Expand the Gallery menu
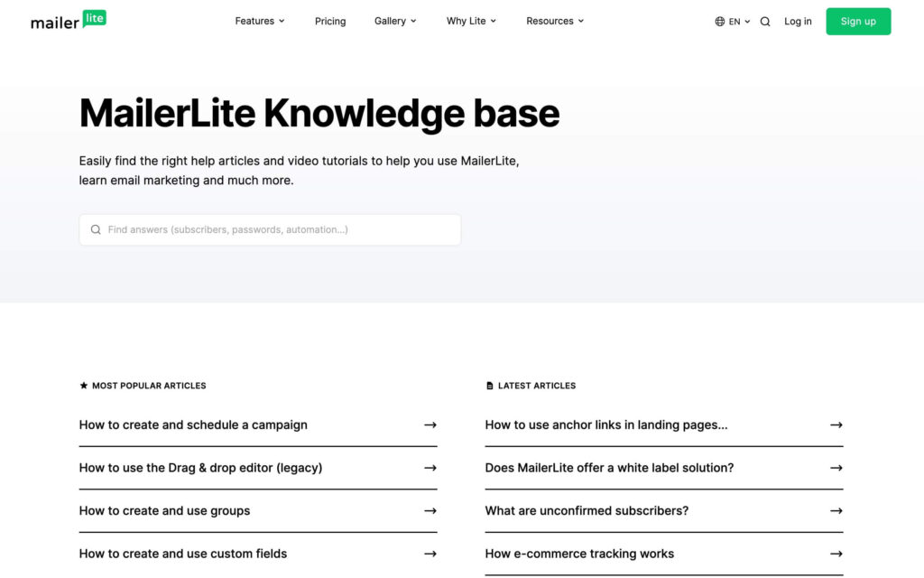The height and width of the screenshot is (578, 924). tap(395, 21)
